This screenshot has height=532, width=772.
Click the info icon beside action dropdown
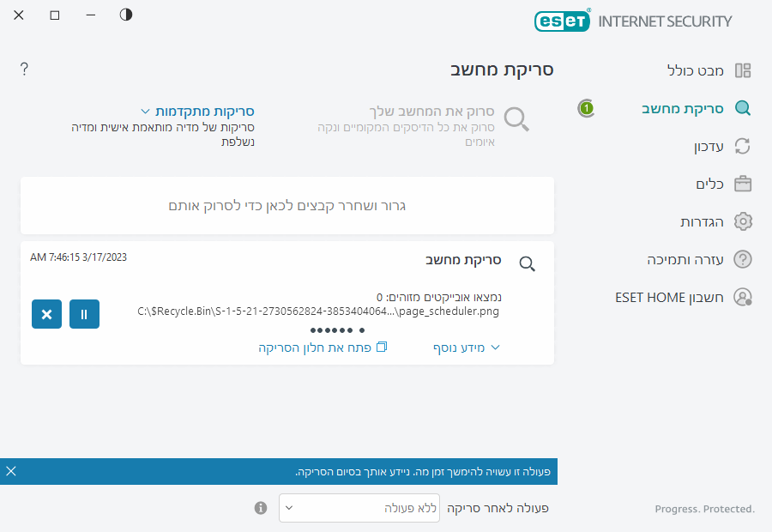tap(261, 508)
